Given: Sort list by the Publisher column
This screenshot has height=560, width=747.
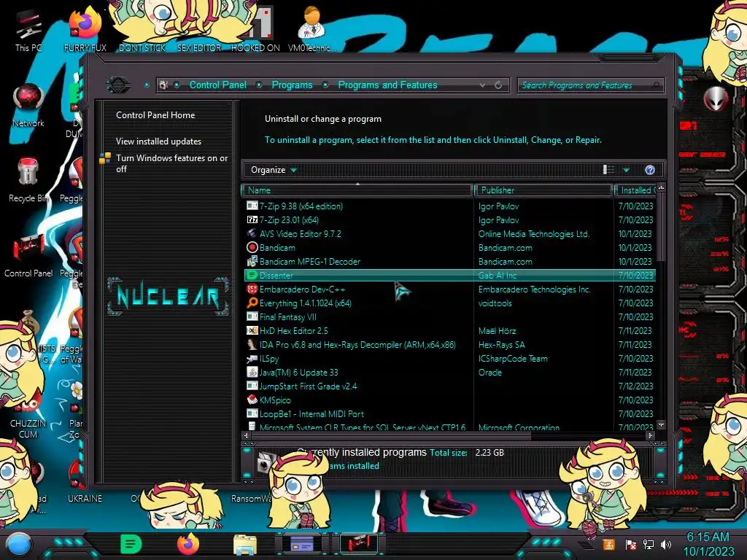Looking at the screenshot, I should (543, 190).
